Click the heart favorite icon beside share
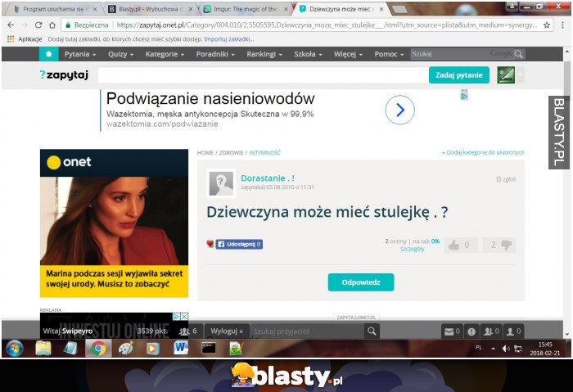 210,244
